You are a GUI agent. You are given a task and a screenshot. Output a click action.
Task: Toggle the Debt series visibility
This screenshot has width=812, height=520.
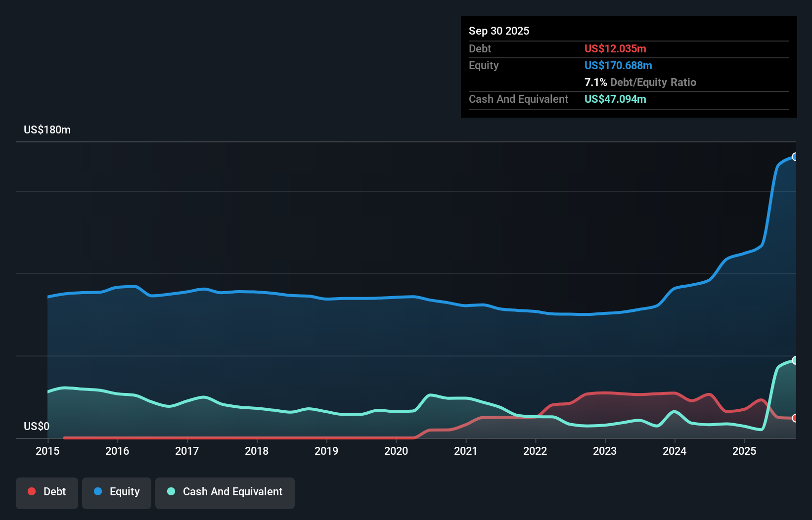47,493
